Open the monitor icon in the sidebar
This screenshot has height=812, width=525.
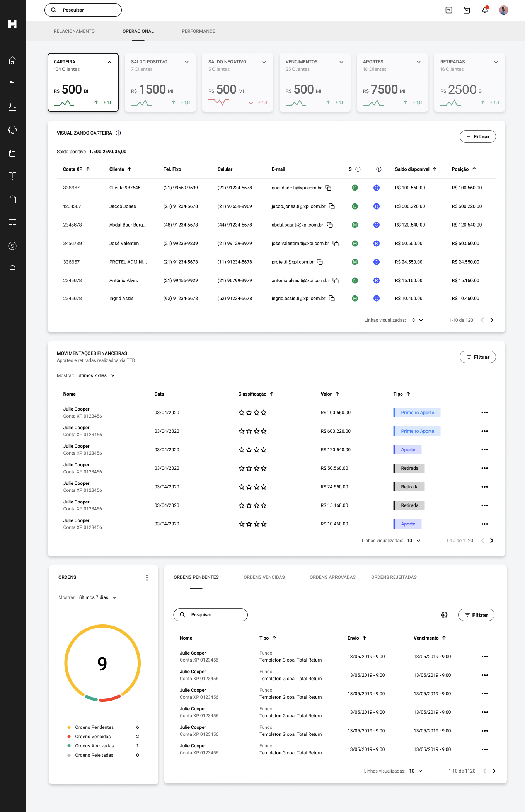[12, 223]
